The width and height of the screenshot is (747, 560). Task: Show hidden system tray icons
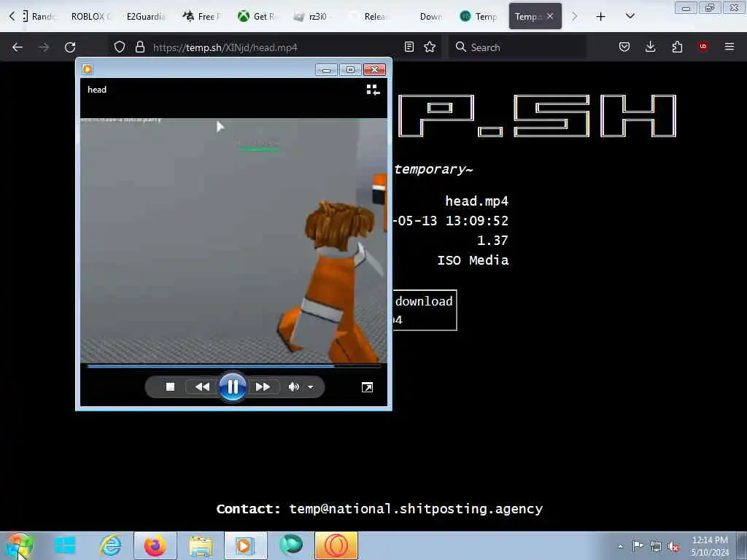tap(620, 546)
